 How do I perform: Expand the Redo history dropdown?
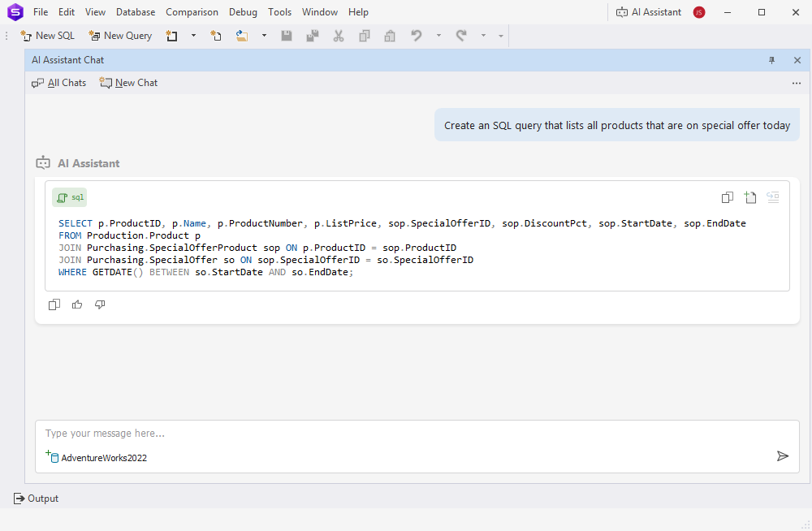(x=483, y=36)
